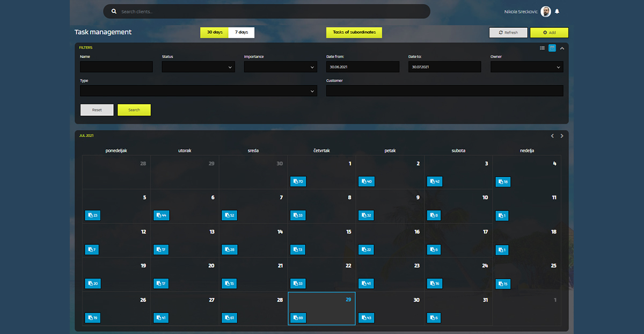This screenshot has width=644, height=334.
Task: Go to next month in calendar
Action: coord(562,136)
